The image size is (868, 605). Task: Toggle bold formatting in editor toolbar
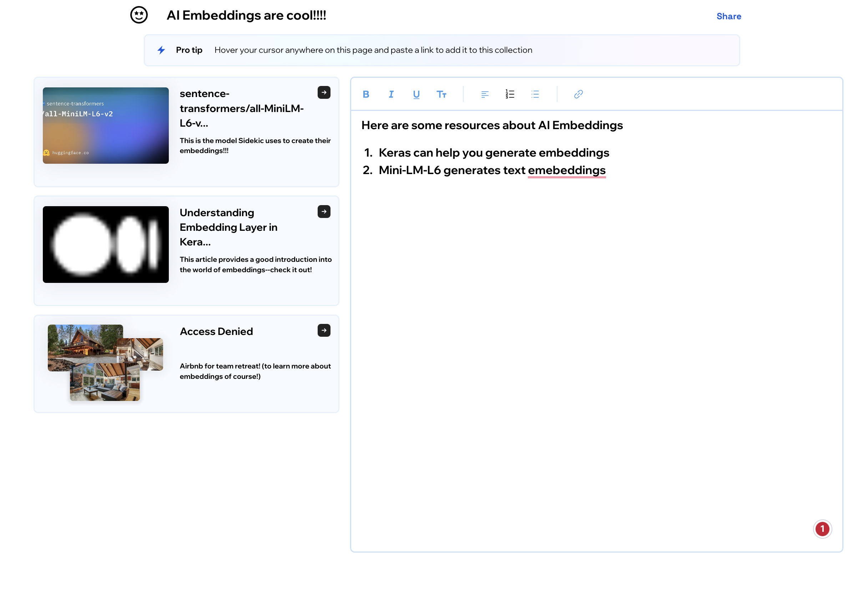(x=365, y=94)
